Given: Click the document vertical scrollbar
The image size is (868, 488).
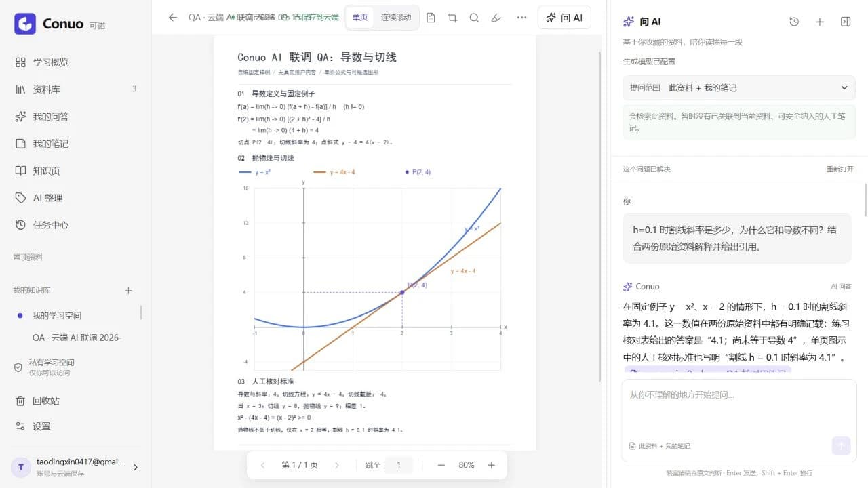Looking at the screenshot, I should [599, 217].
